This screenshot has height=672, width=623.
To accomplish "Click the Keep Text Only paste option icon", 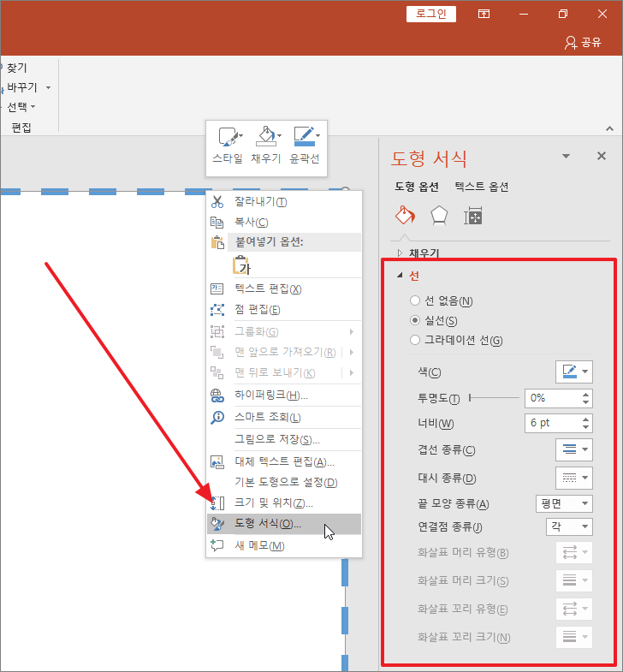I will tap(241, 265).
